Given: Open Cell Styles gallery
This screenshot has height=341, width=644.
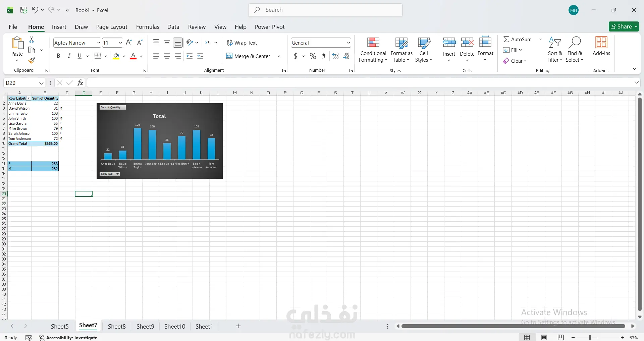Looking at the screenshot, I should 424,50.
